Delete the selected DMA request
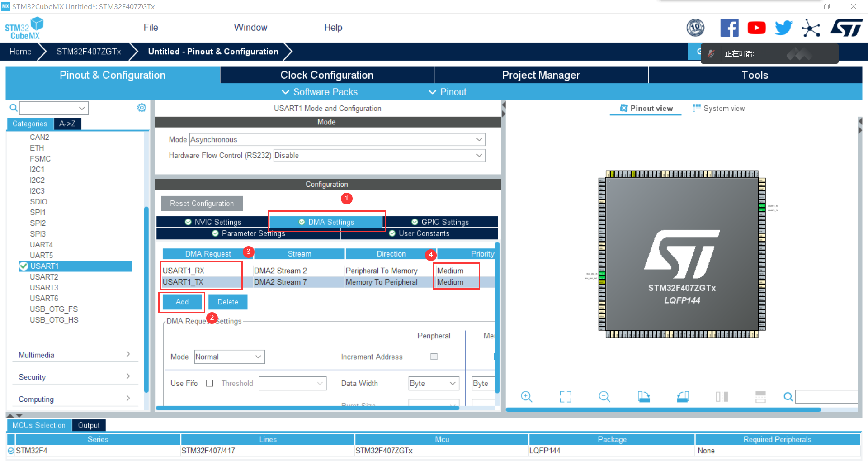This screenshot has width=868, height=466. click(228, 302)
